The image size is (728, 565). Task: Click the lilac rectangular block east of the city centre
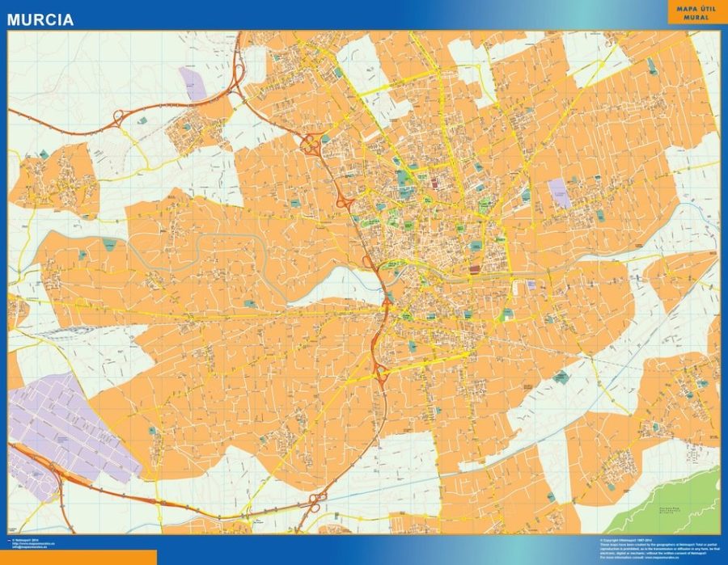point(560,193)
